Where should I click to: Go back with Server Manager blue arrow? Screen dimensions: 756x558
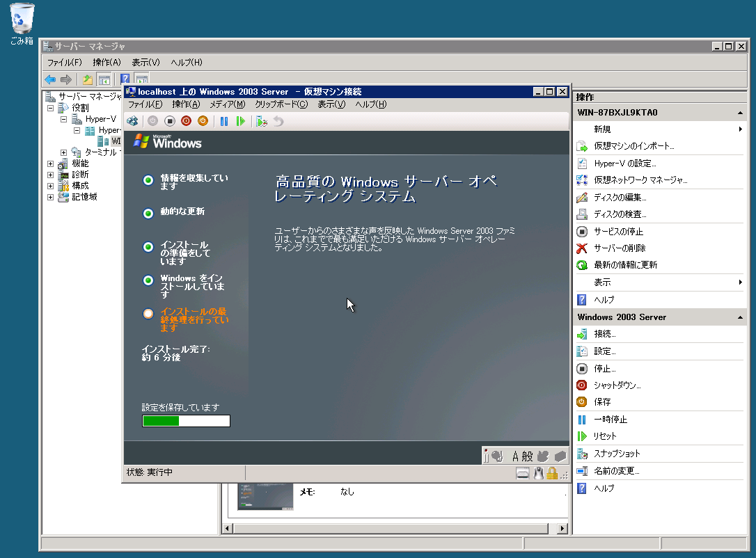pos(50,79)
